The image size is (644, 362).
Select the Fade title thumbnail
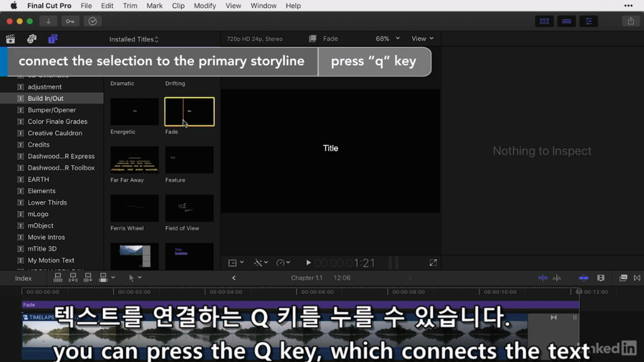pyautogui.click(x=189, y=112)
